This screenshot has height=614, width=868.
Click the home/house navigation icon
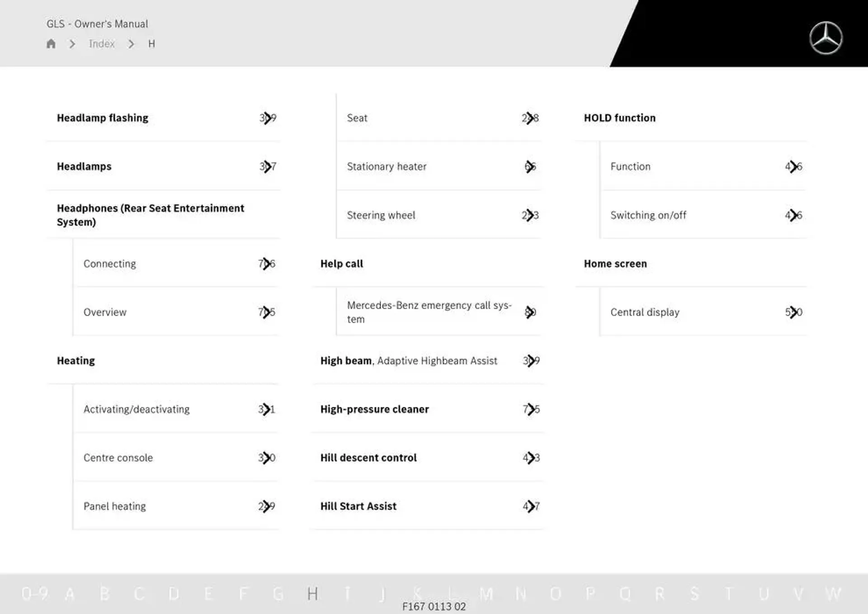(52, 43)
